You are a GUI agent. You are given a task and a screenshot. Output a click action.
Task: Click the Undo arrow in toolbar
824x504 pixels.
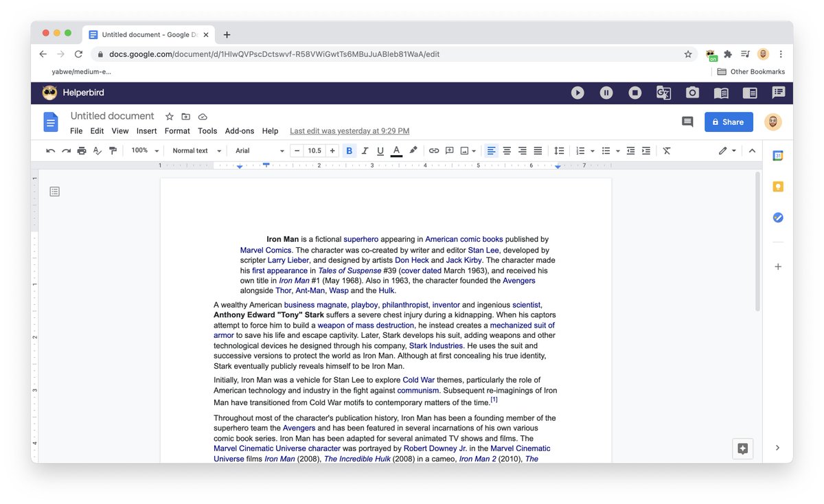click(51, 151)
